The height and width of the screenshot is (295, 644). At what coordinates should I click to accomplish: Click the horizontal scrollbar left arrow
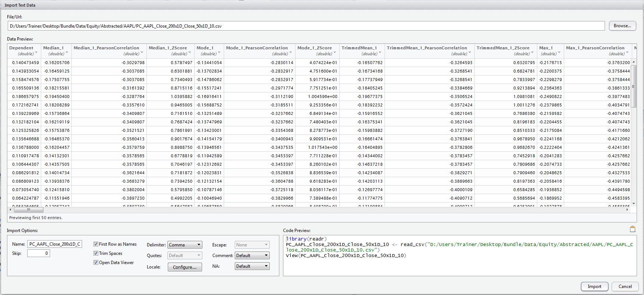(x=10, y=210)
